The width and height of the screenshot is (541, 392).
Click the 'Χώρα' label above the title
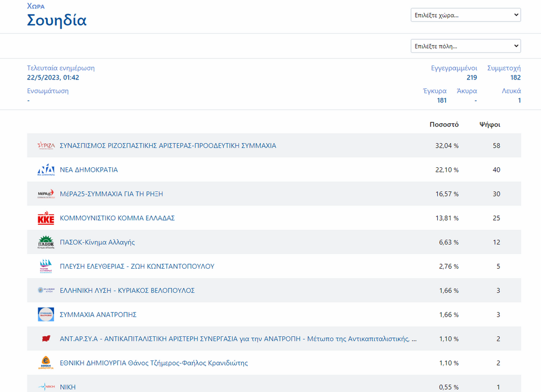pyautogui.click(x=36, y=6)
